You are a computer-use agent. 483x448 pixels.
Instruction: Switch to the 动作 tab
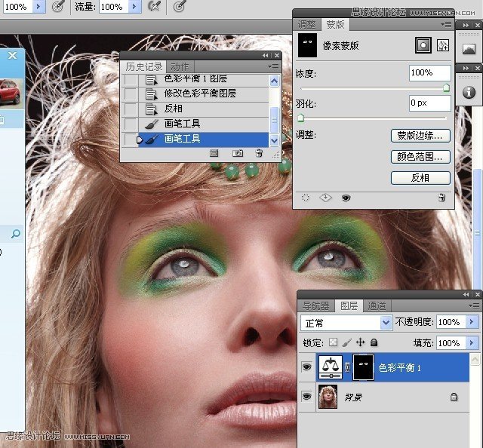pyautogui.click(x=179, y=66)
